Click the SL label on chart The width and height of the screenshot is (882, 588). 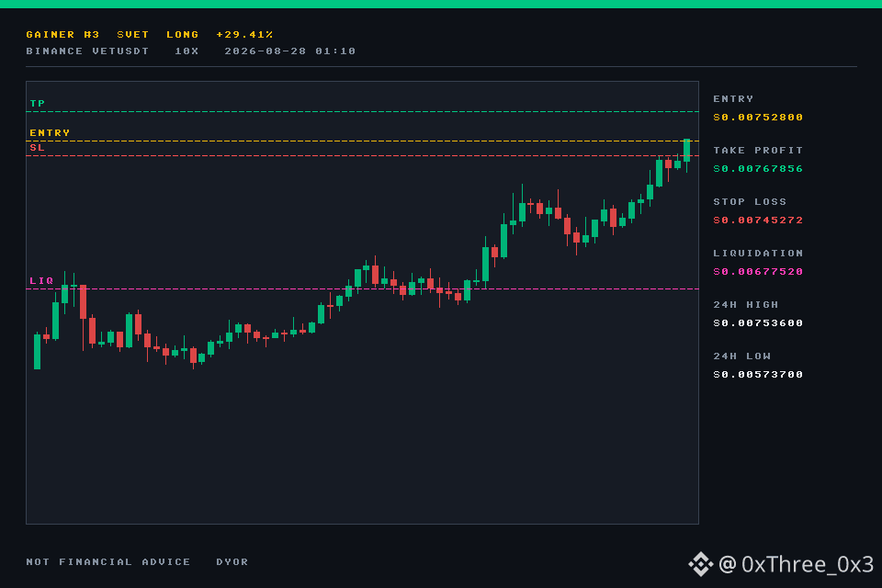tap(37, 147)
